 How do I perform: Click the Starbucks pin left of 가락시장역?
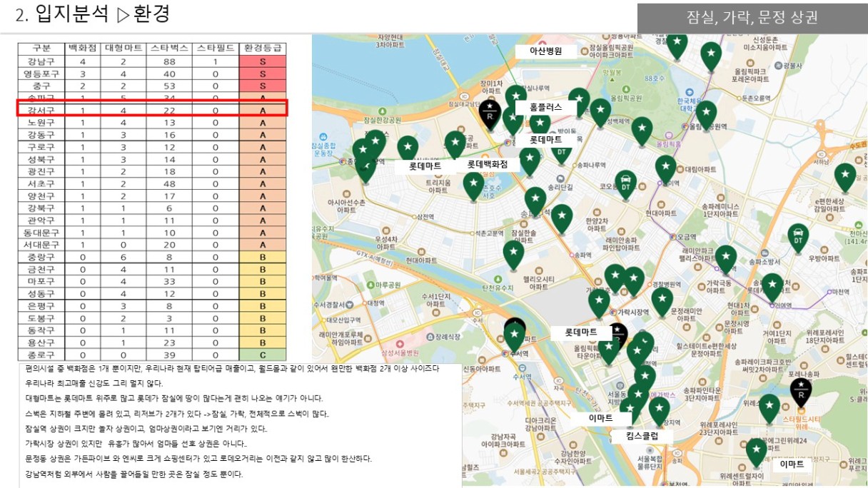tap(599, 303)
